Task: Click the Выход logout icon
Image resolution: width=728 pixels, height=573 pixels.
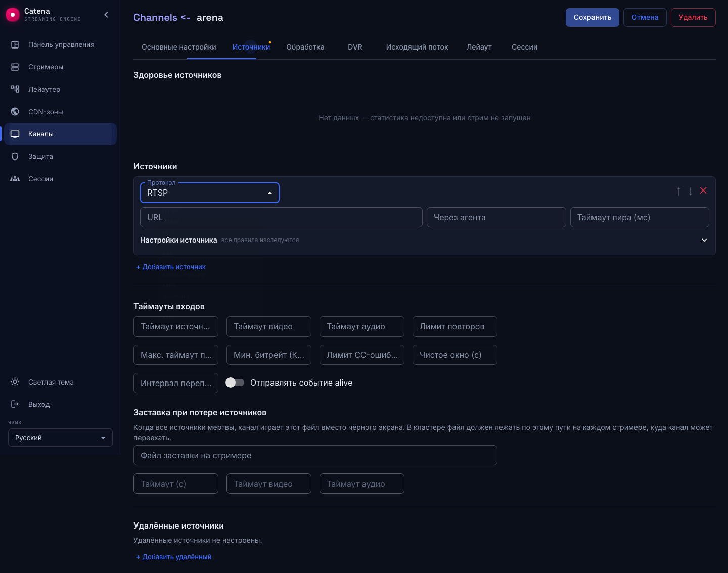Action: [x=15, y=404]
